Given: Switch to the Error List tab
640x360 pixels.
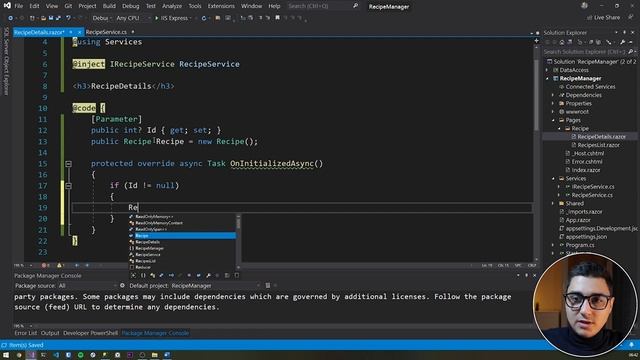Looking at the screenshot, I should pyautogui.click(x=25, y=333).
